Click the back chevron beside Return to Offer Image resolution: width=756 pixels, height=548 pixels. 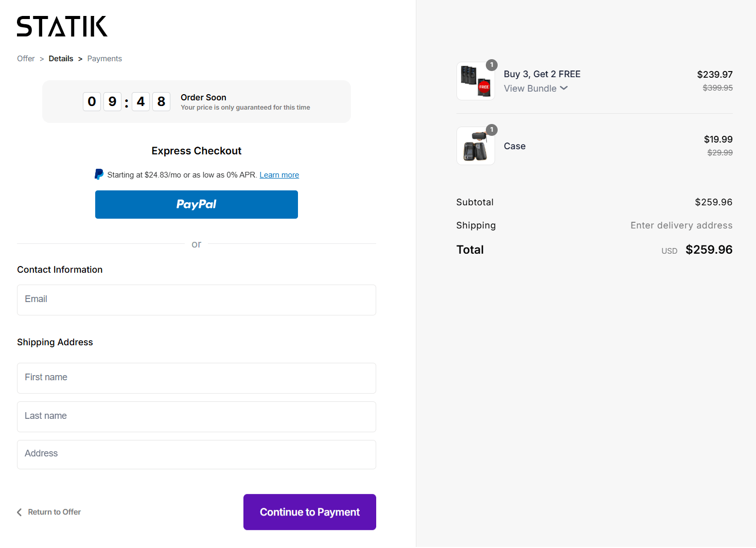point(19,512)
